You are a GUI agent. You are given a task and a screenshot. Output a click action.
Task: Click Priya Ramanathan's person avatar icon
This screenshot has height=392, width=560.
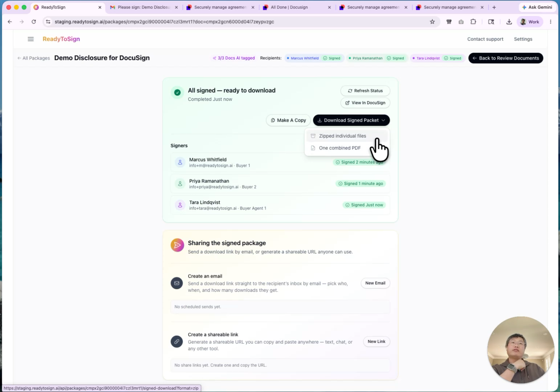click(x=180, y=184)
